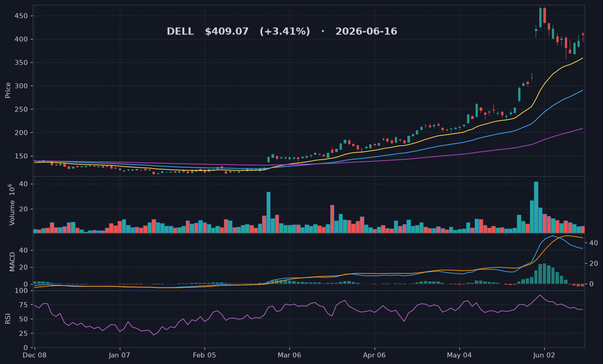
Task: Click the Jun 02 date label
Action: point(544,355)
